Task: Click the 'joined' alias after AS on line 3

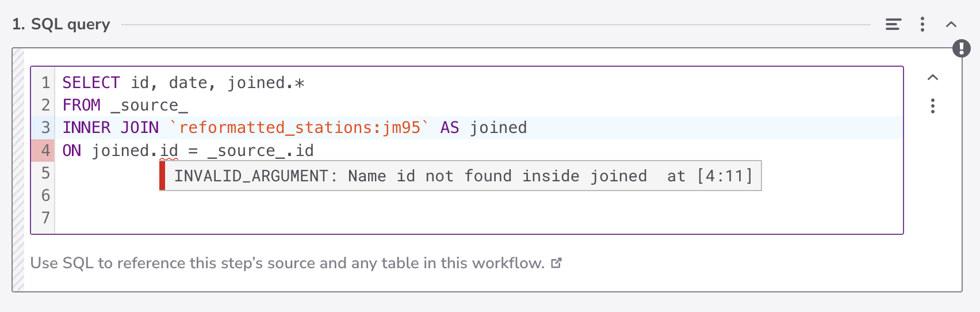Action: point(498,128)
